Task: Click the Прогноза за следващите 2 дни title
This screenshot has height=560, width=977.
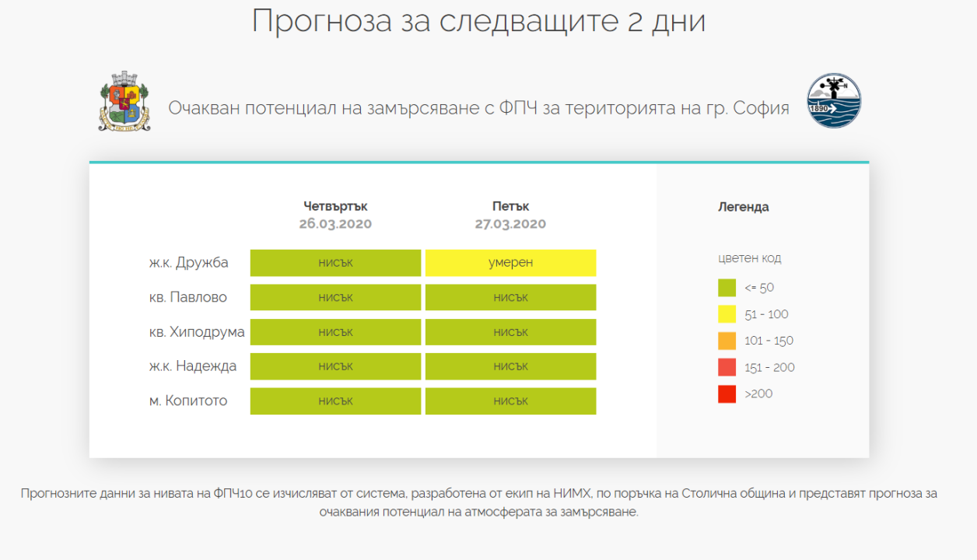Action: (x=478, y=22)
